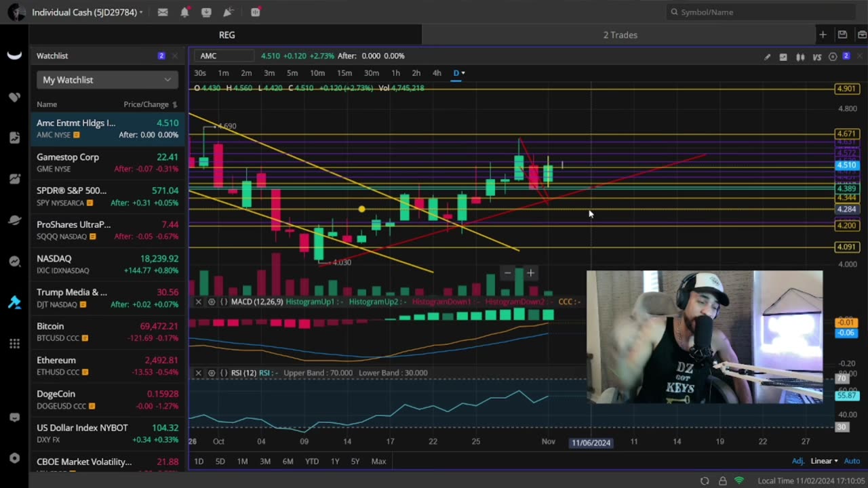The image size is (868, 488).
Task: Open the chart indicators icon
Action: point(783,57)
